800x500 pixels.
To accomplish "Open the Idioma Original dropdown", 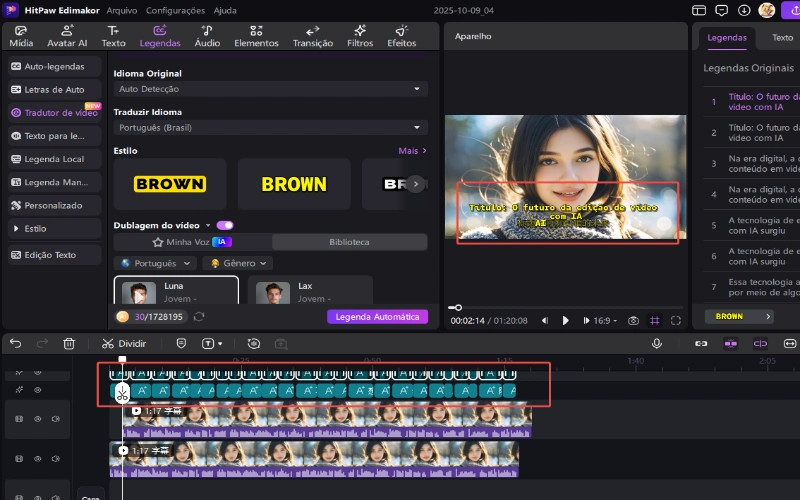I will 270,89.
